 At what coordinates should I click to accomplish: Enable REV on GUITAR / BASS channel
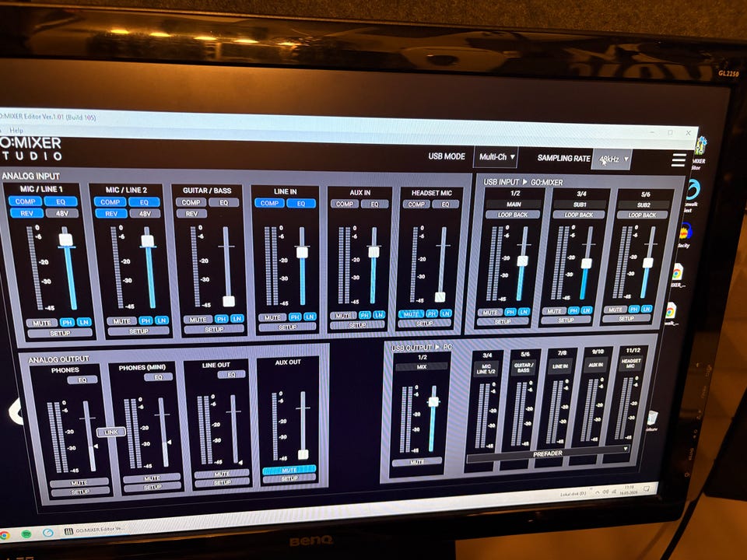click(x=191, y=214)
